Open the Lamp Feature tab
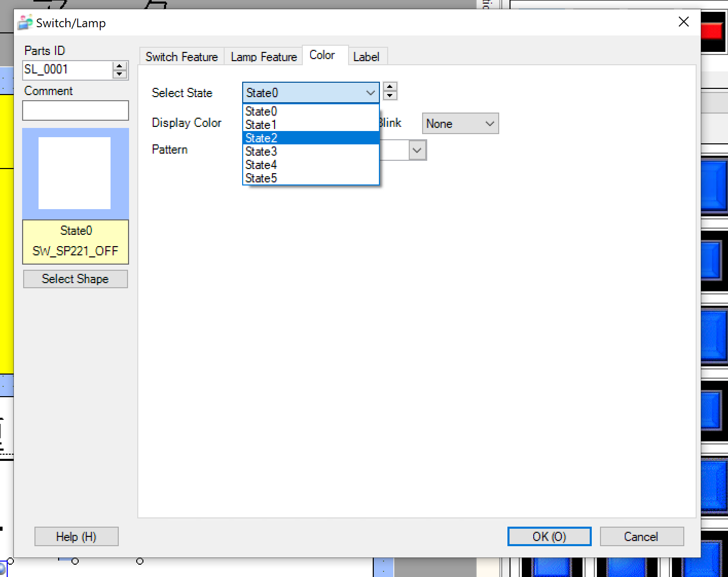Viewport: 728px width, 577px height. tap(264, 57)
